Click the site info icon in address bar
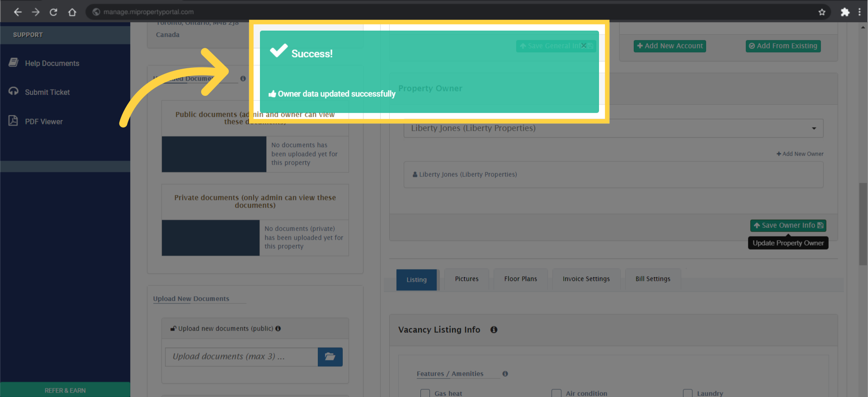The height and width of the screenshot is (397, 868). 96,12
